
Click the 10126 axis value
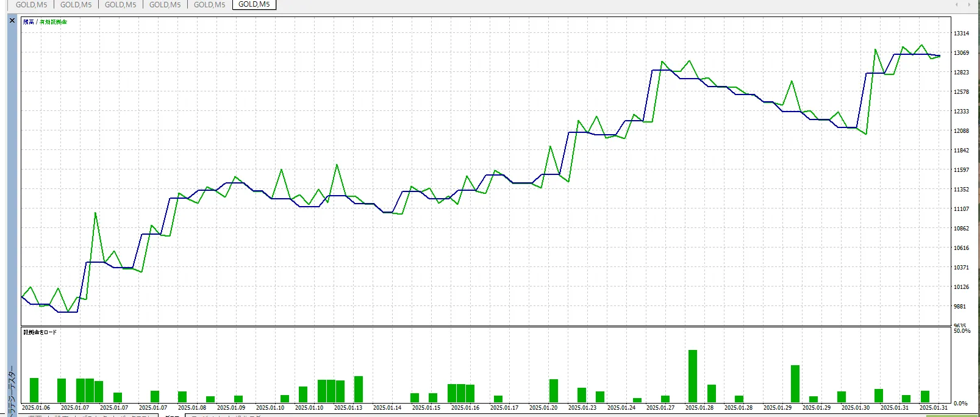pyautogui.click(x=962, y=287)
